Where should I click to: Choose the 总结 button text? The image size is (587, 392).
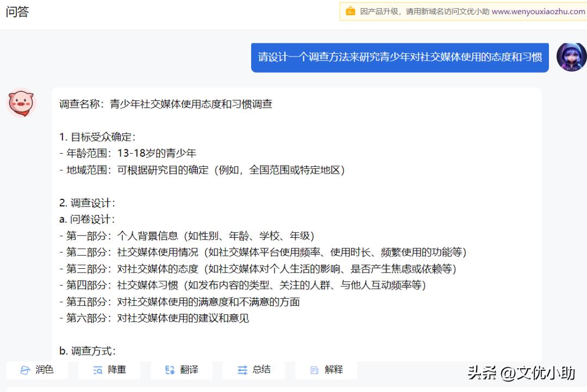[x=261, y=370]
